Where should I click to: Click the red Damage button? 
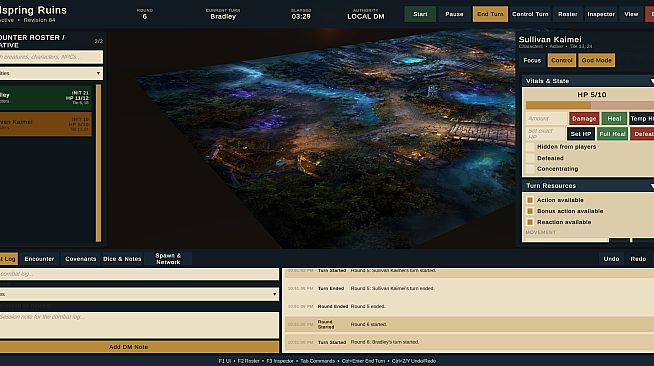pos(584,119)
